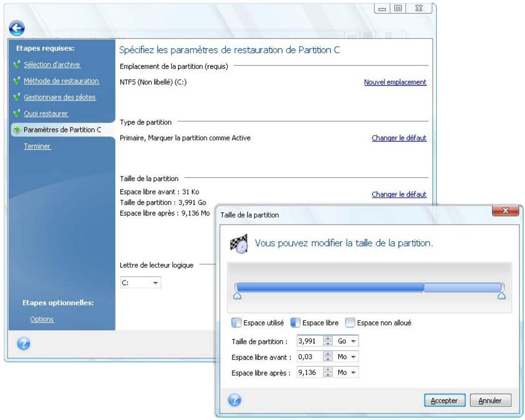Click the heading Vous pouvez modifier la taille

tap(344, 243)
